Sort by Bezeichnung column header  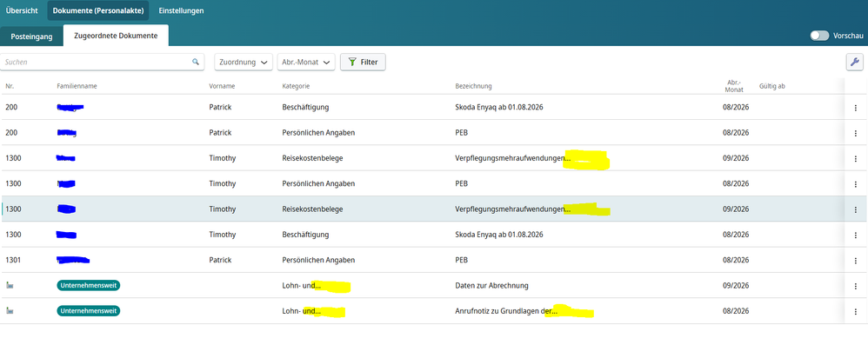(473, 86)
